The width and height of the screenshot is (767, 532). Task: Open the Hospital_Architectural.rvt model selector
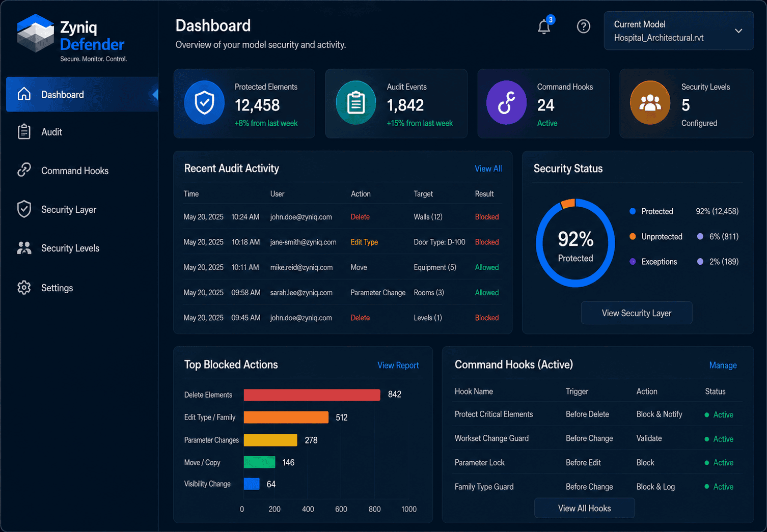click(679, 31)
